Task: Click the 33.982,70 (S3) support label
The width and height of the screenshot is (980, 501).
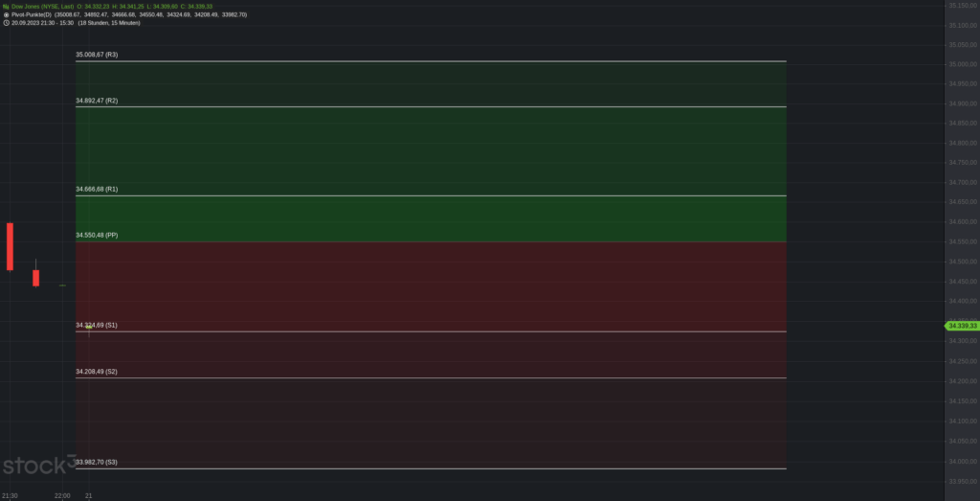Action: coord(97,463)
